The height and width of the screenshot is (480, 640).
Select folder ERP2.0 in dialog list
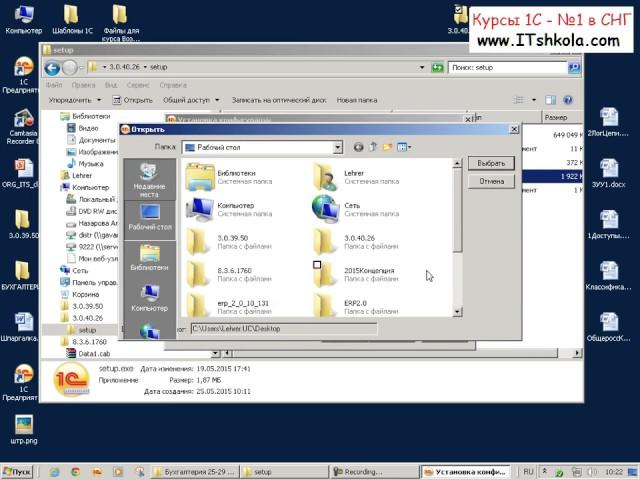pos(356,306)
